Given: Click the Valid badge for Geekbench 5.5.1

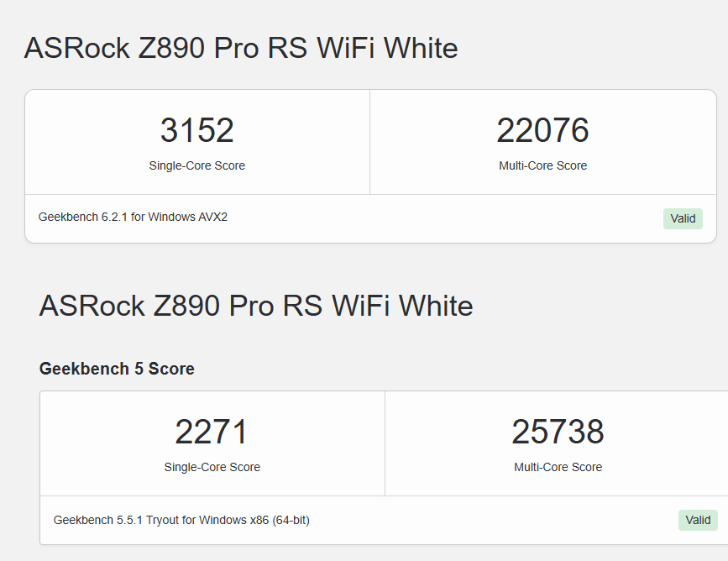Looking at the screenshot, I should tap(698, 520).
